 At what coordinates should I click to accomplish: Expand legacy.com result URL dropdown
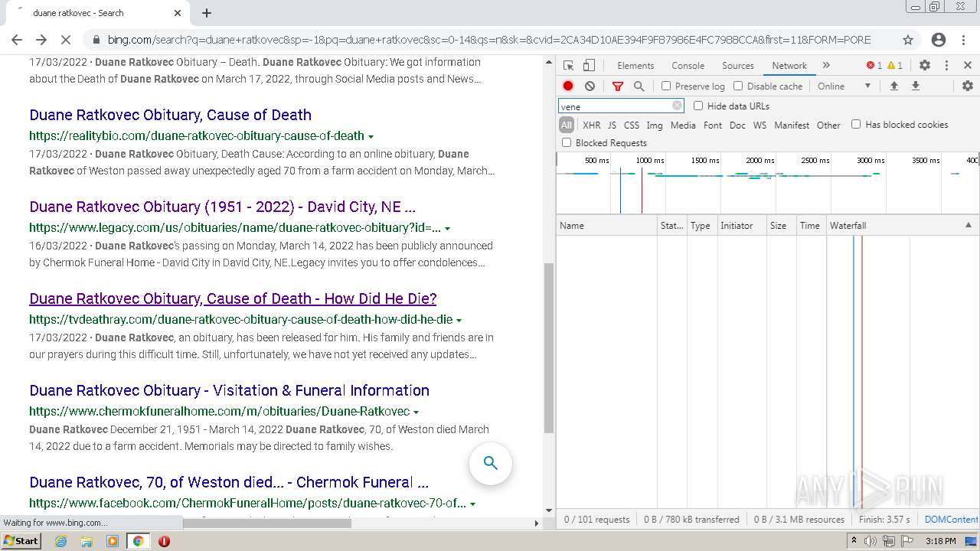pyautogui.click(x=447, y=228)
